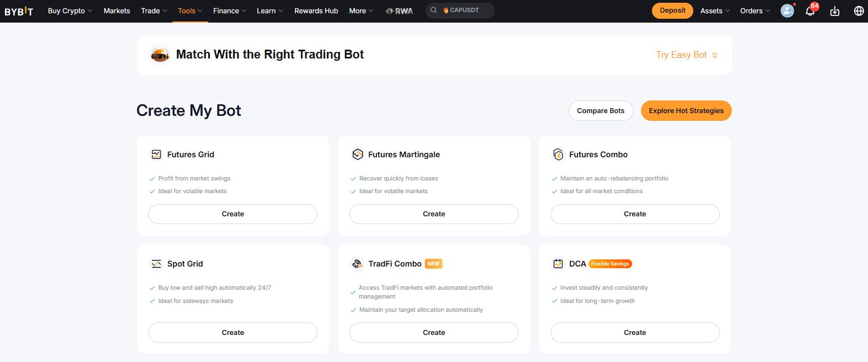Expand the Buy Crypto menu

coord(70,10)
